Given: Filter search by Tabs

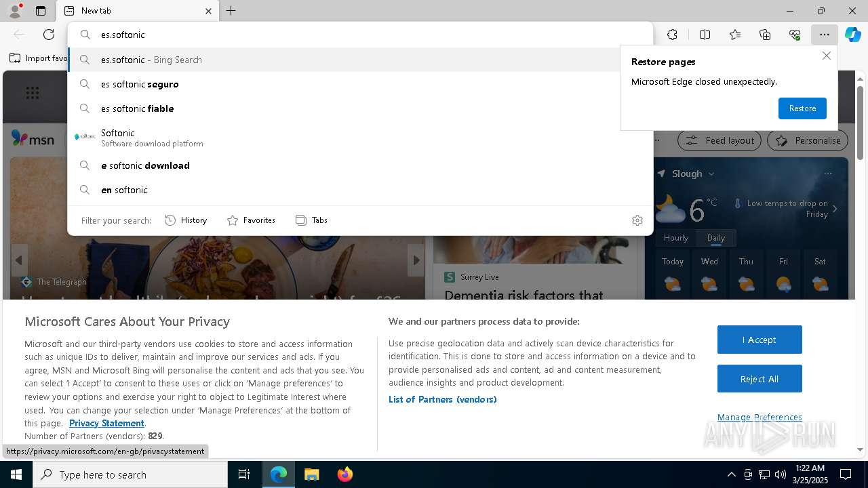Looking at the screenshot, I should [x=312, y=220].
